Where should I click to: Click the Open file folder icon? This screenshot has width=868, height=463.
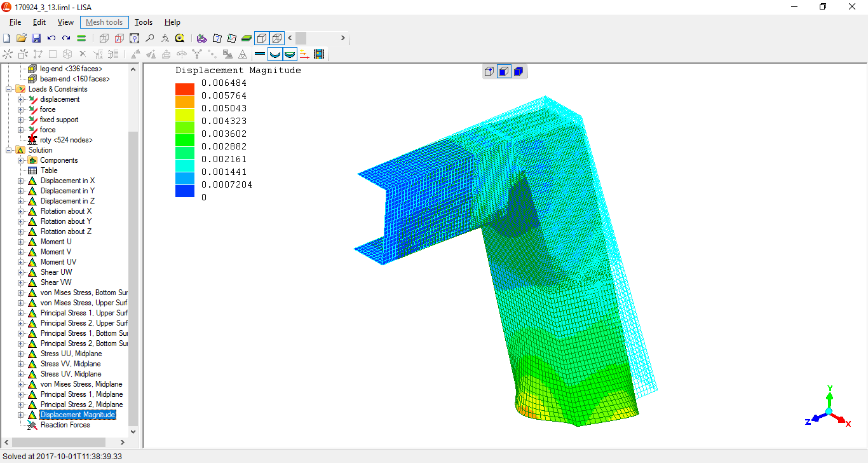pos(22,38)
